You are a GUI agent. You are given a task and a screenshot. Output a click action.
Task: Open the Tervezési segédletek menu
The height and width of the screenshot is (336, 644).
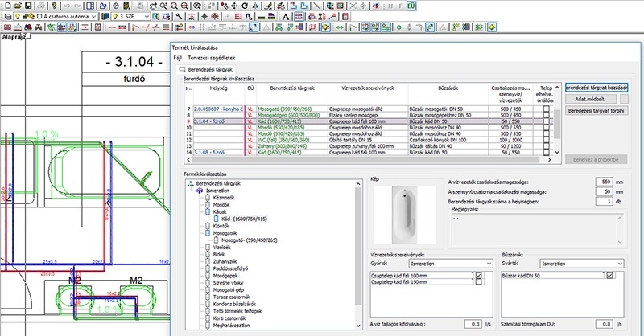coord(212,58)
